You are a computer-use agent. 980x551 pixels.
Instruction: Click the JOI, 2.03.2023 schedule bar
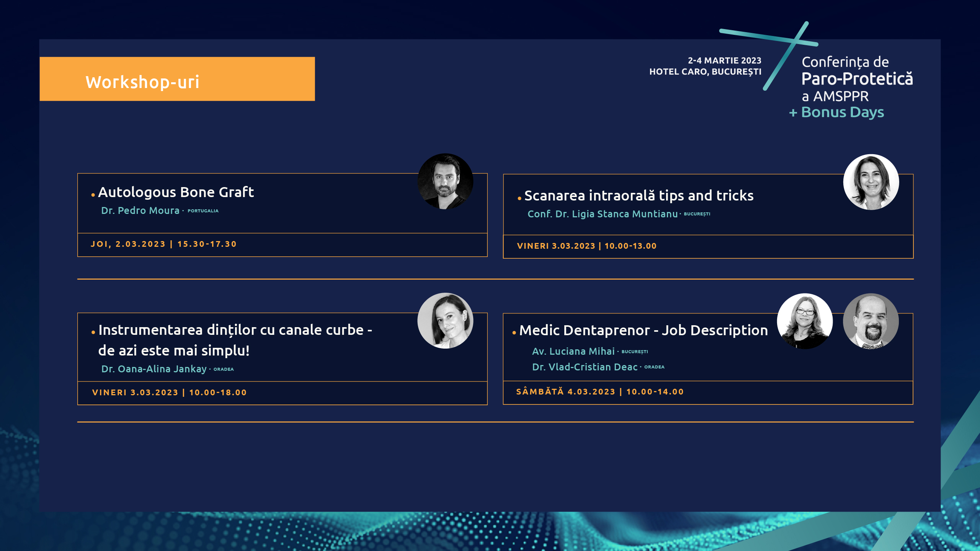pyautogui.click(x=282, y=245)
